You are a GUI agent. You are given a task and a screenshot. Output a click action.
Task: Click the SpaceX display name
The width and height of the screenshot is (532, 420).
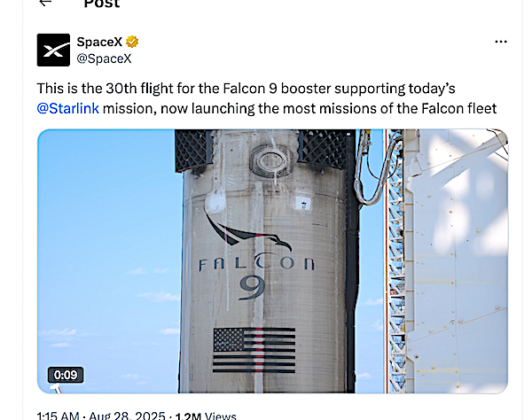[x=99, y=42]
